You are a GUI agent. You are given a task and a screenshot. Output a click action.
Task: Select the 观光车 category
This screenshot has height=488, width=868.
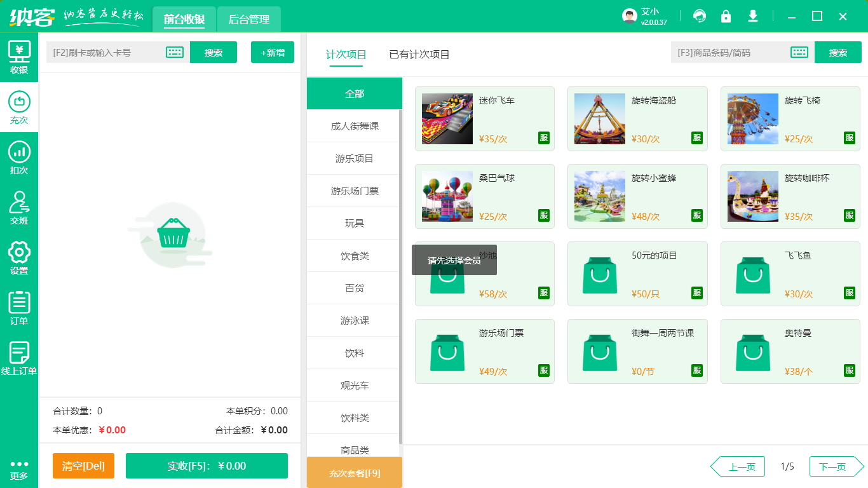(x=355, y=385)
